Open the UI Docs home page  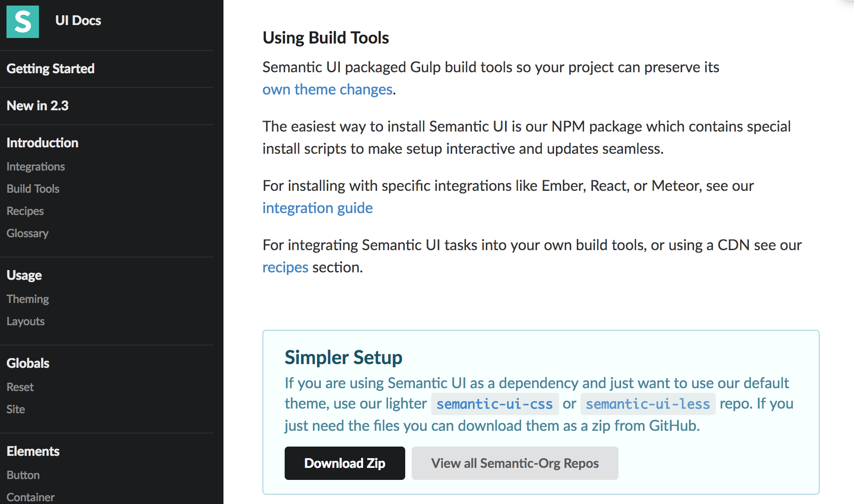point(77,20)
